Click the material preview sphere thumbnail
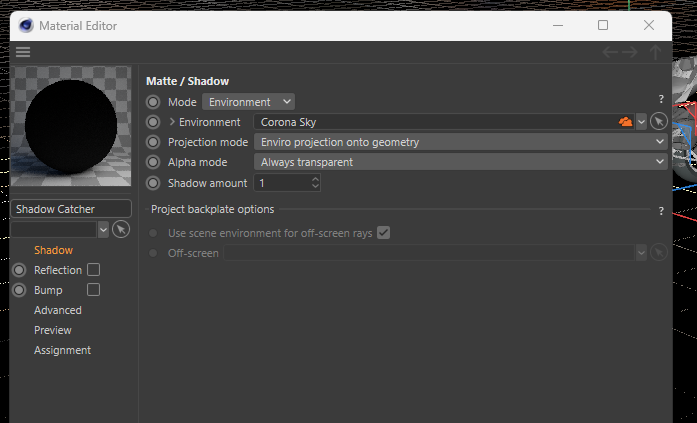697x423 pixels. 71,126
